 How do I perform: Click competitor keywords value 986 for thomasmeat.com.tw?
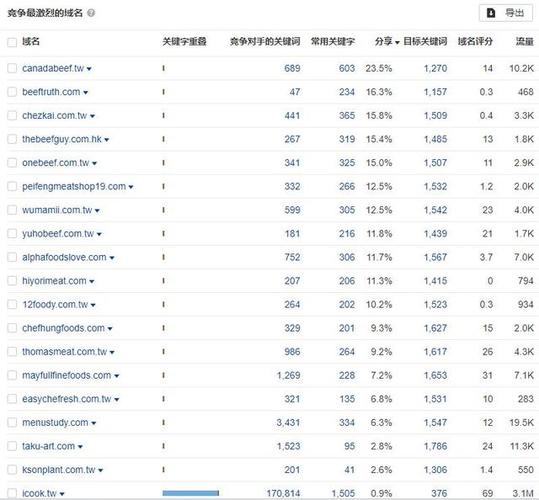tap(292, 352)
